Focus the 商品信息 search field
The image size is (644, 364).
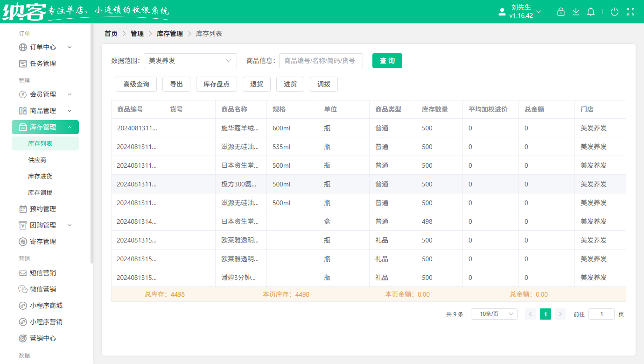point(321,61)
